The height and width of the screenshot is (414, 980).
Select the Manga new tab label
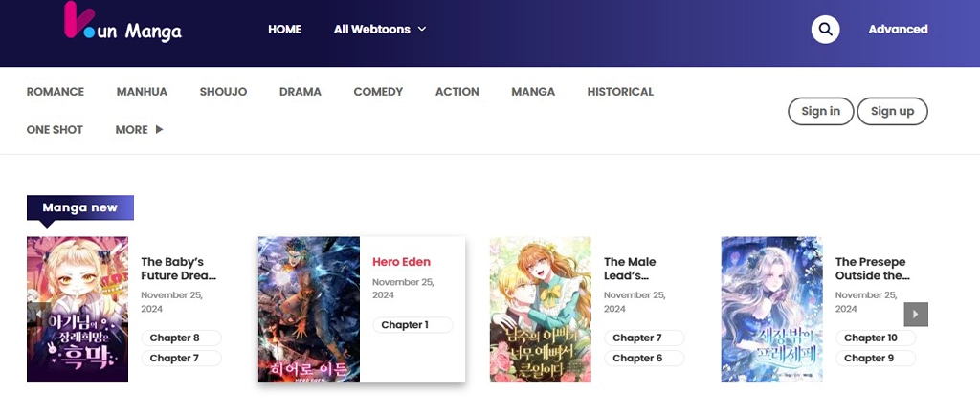[x=80, y=207]
